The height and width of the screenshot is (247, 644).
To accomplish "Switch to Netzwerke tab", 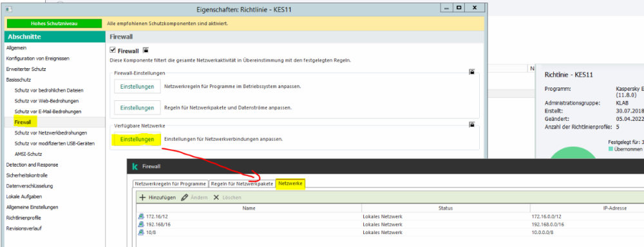I will [x=291, y=184].
